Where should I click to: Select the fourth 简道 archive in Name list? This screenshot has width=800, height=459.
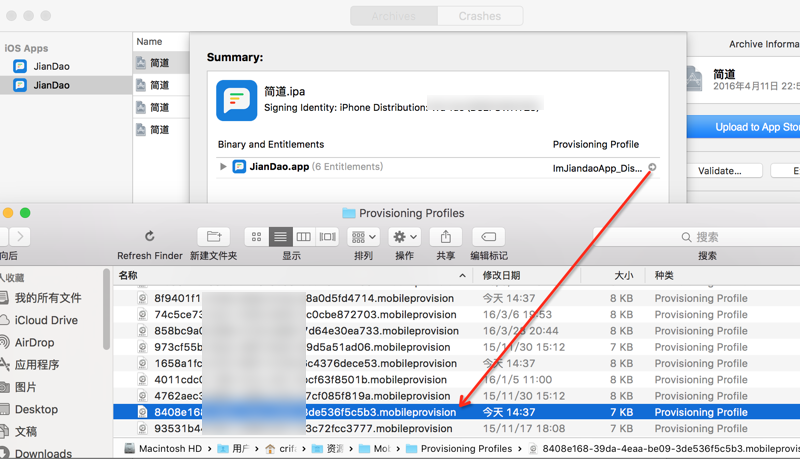[x=161, y=130]
